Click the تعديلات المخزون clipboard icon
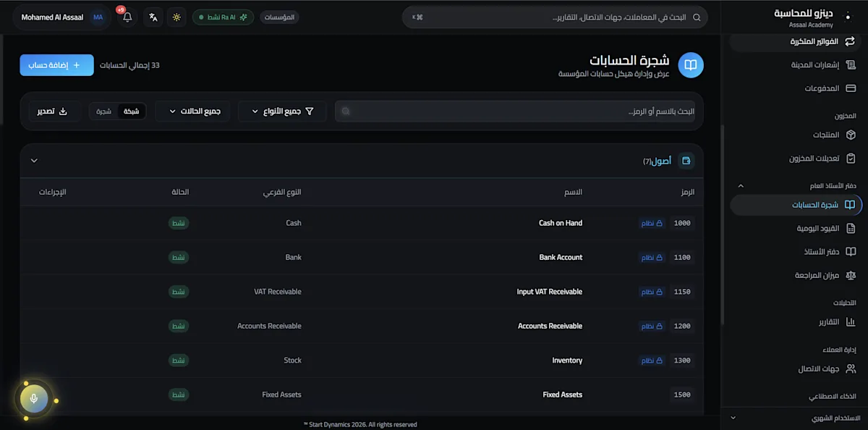Screen dimensions: 868x430 click(851, 158)
